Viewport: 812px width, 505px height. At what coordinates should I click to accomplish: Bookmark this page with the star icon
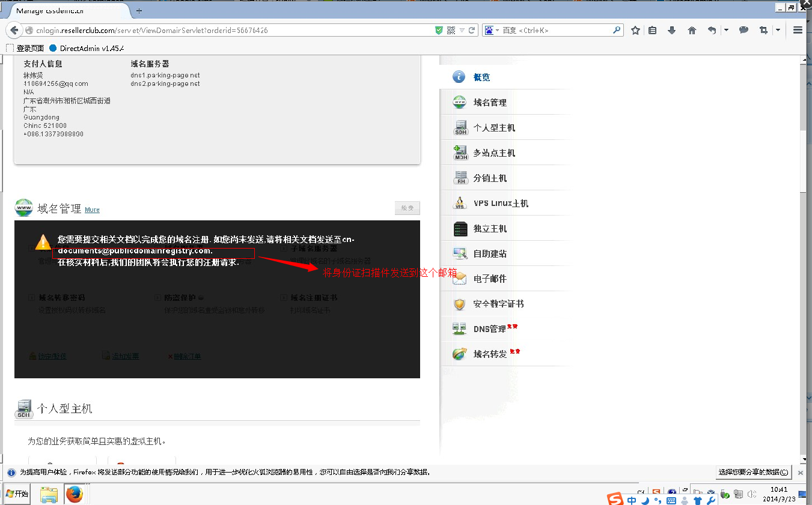click(635, 30)
